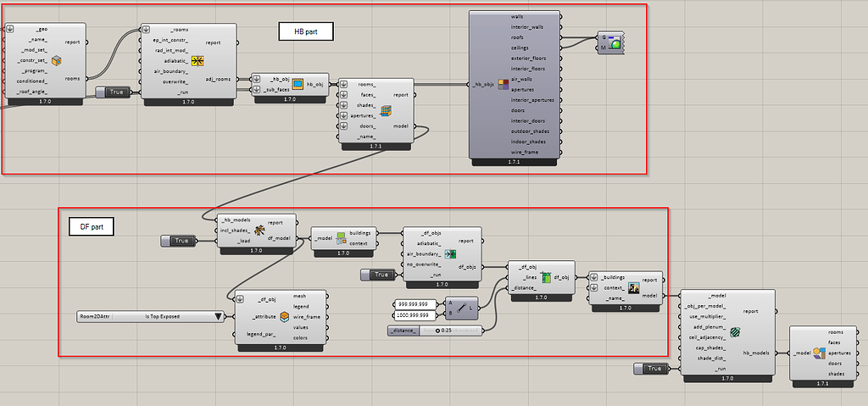This screenshot has width=868, height=406.
Task: Select the HB Room from Solid component icon
Action: tap(56, 60)
